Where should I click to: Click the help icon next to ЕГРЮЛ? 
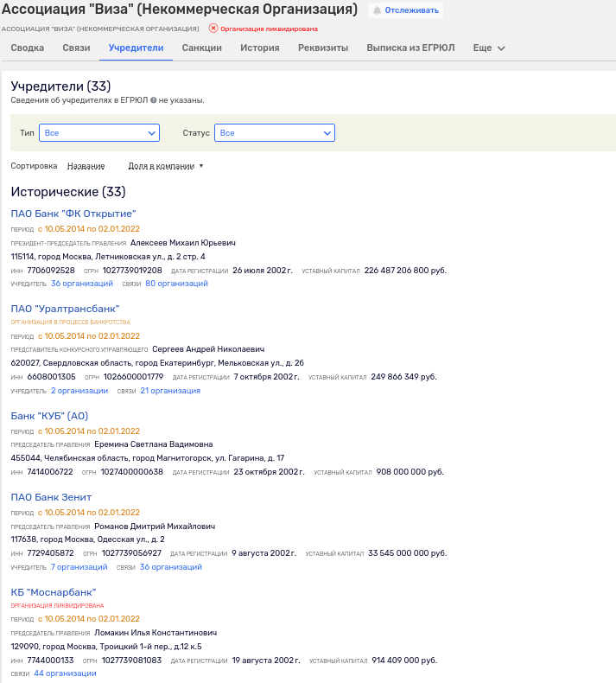[153, 101]
